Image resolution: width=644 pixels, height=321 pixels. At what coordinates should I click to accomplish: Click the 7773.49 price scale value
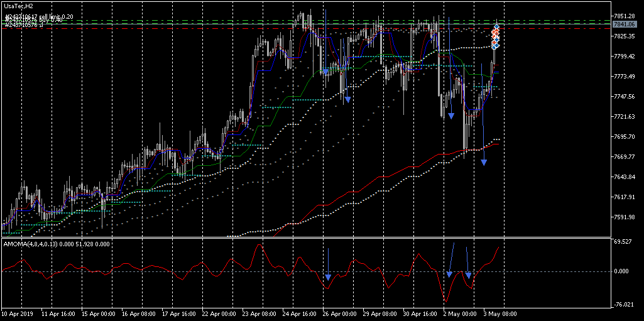625,77
